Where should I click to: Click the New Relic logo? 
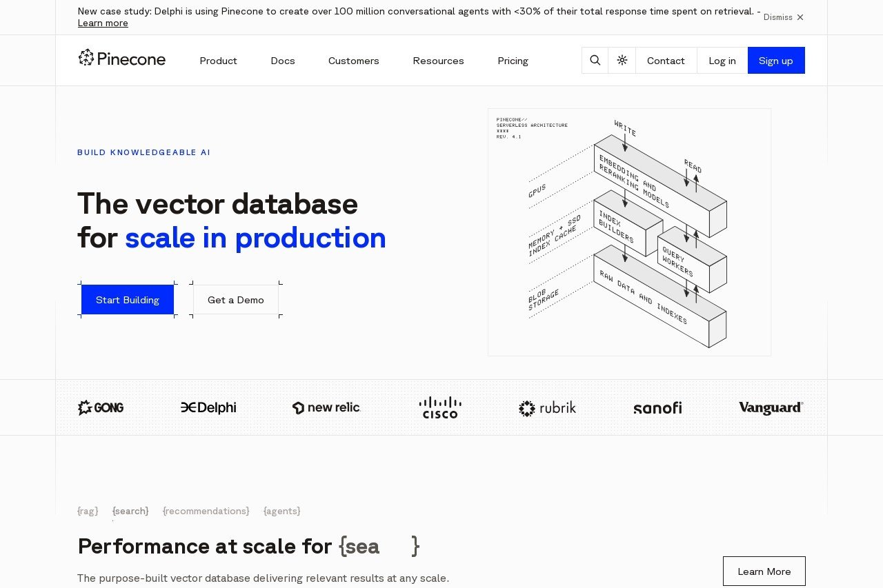coord(326,407)
